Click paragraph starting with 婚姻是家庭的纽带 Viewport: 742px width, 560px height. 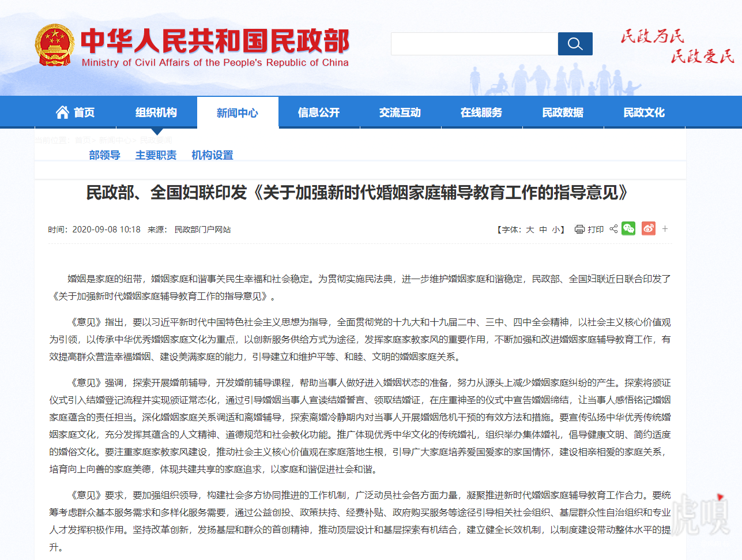point(360,287)
